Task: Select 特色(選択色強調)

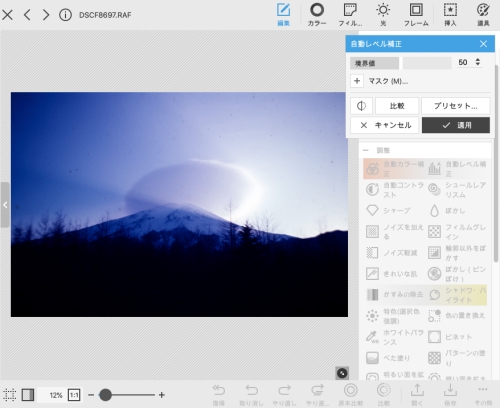Action: (x=394, y=316)
